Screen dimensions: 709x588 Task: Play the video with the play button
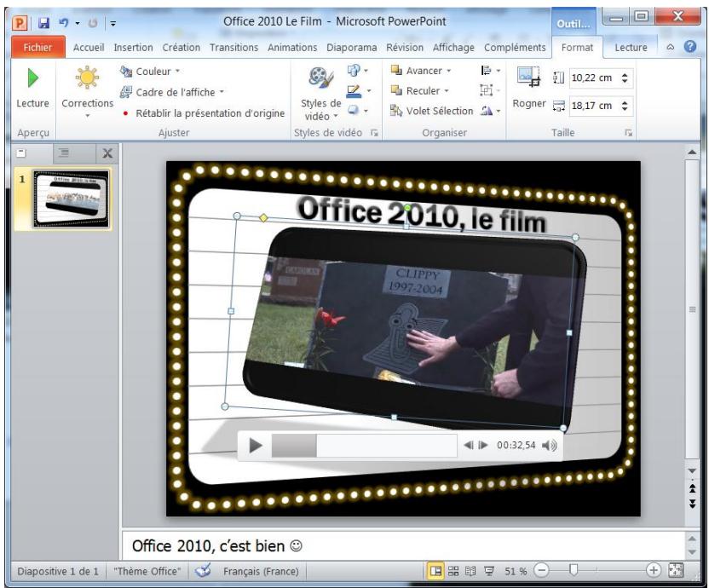point(256,446)
